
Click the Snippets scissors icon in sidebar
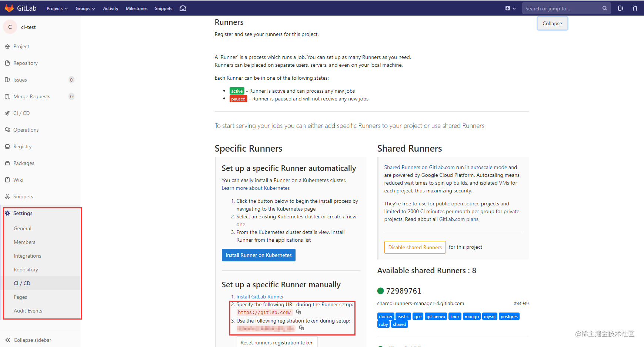point(7,196)
